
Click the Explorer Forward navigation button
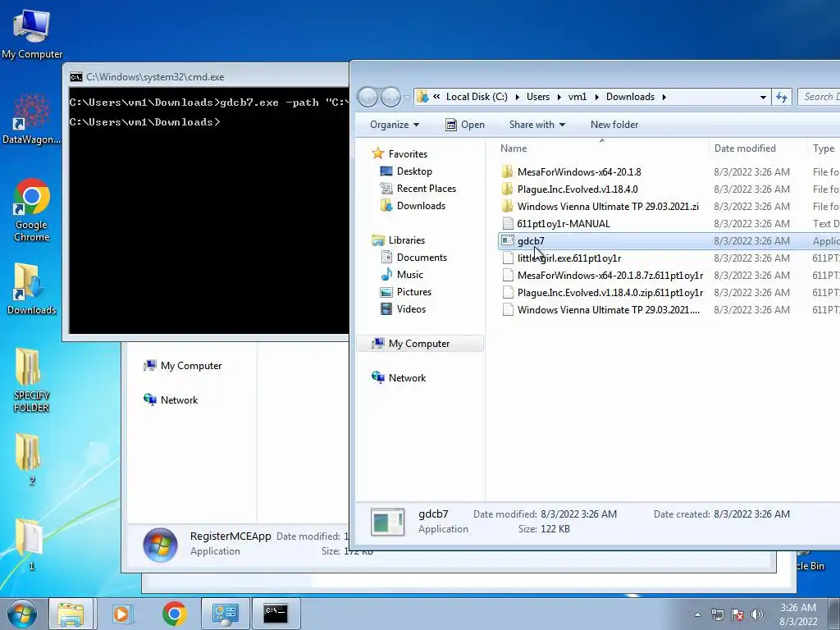(x=390, y=97)
